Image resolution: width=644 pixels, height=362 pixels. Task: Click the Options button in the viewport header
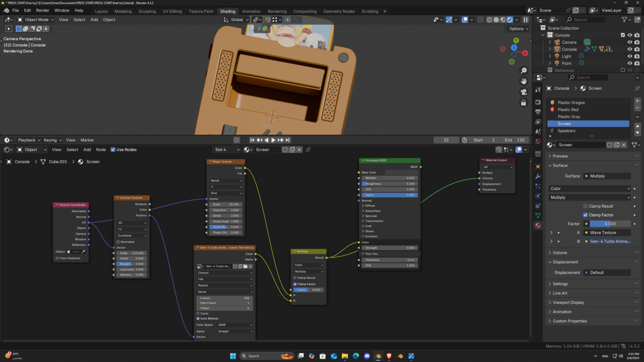tap(518, 29)
